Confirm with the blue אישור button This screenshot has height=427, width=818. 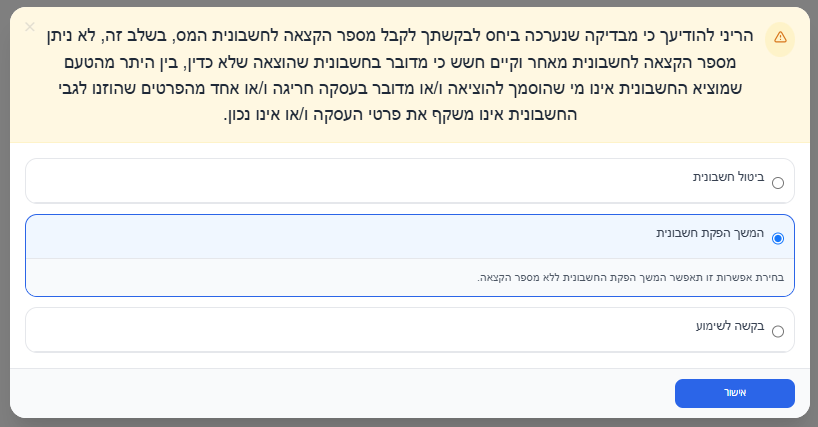click(x=735, y=393)
